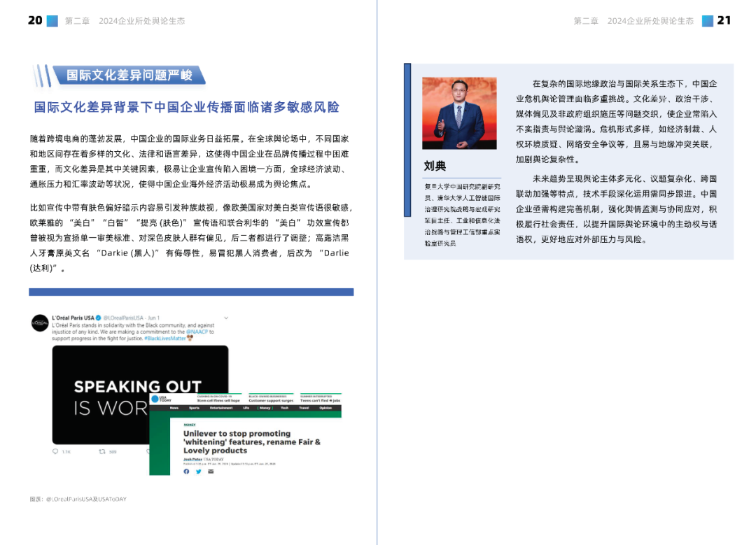This screenshot has width=756, height=545.
Task: Click the tweet reply speech bubble icon
Action: click(x=55, y=451)
